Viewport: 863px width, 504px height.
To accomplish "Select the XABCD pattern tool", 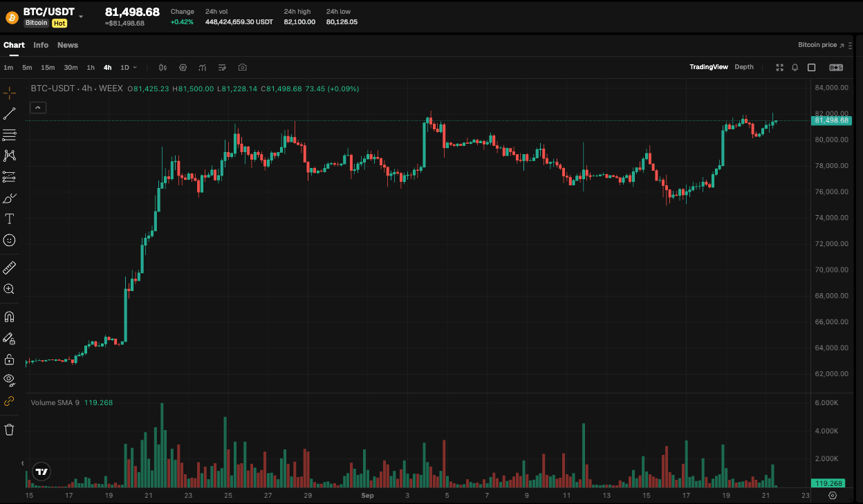I will (x=10, y=156).
